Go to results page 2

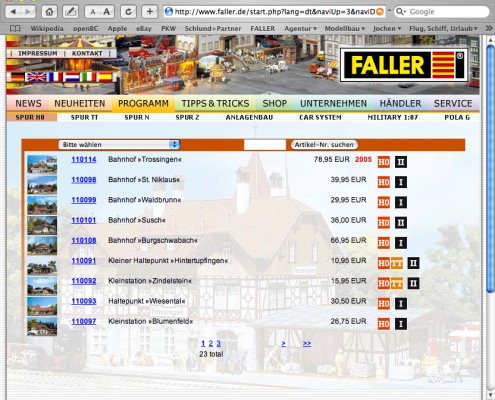click(x=211, y=343)
